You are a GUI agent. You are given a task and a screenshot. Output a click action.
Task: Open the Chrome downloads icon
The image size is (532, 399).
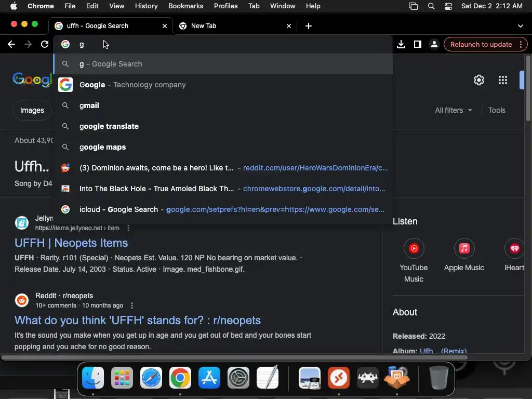(x=401, y=45)
